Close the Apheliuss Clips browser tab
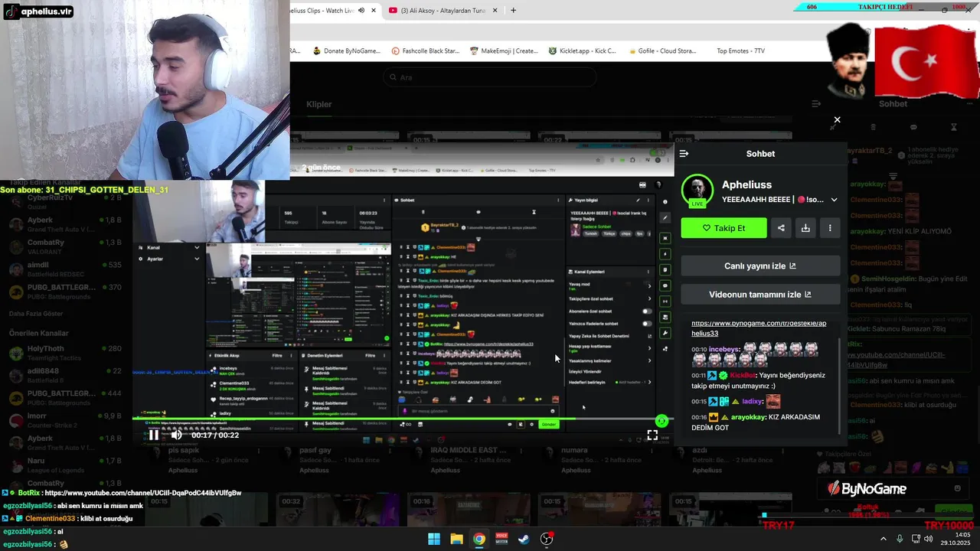 click(373, 11)
